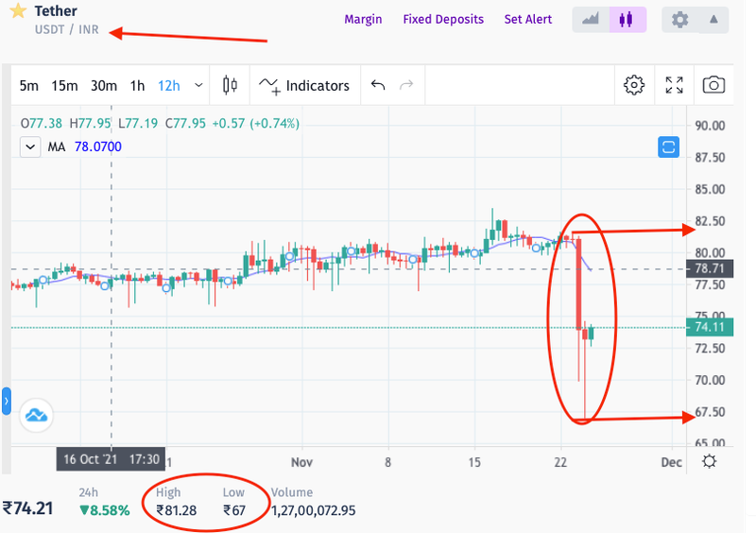Select the 12h timeframe
This screenshot has height=533, width=756.
click(169, 86)
